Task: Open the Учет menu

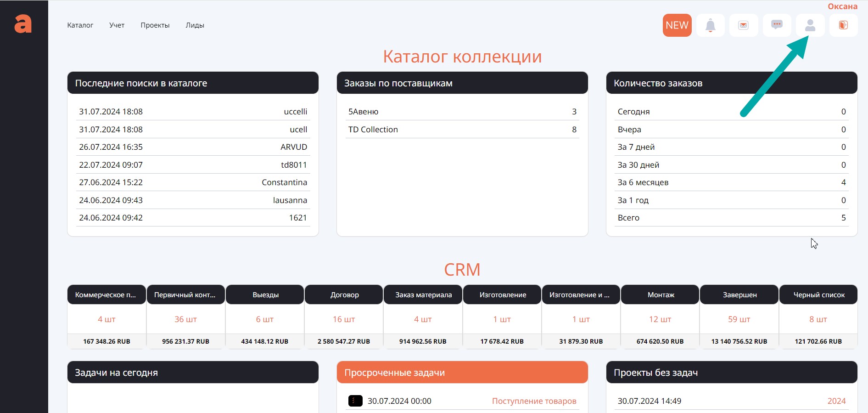Action: (117, 25)
